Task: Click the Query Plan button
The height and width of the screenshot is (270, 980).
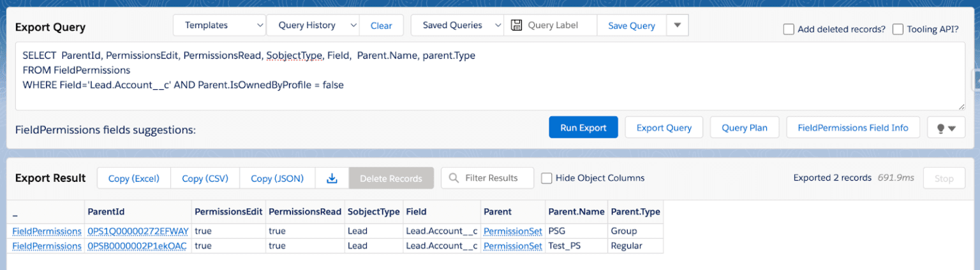Action: 744,128
